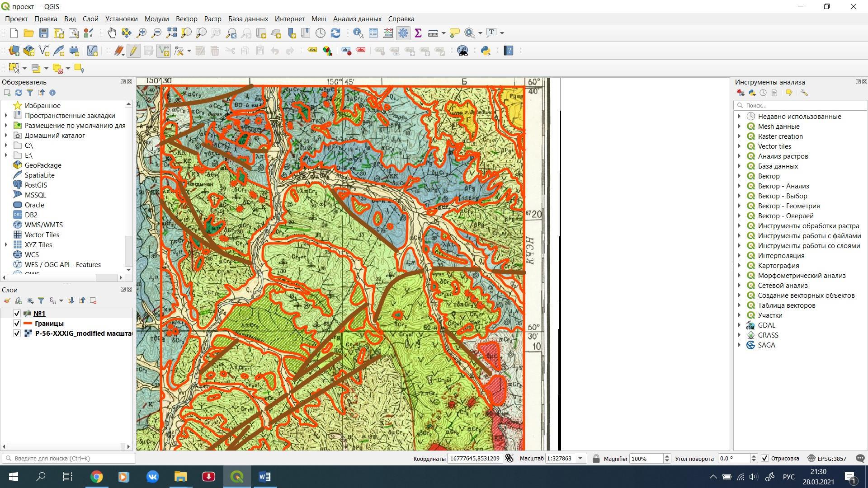
Task: Click the Refresh map icon
Action: pos(335,33)
